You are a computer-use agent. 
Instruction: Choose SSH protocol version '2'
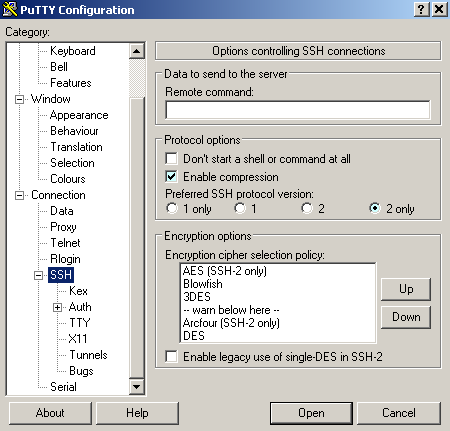[x=307, y=208]
